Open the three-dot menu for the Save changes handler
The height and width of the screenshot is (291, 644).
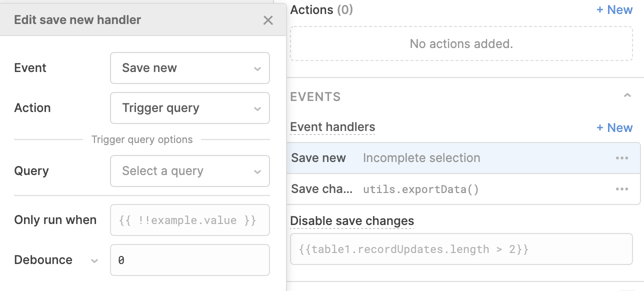coord(622,189)
